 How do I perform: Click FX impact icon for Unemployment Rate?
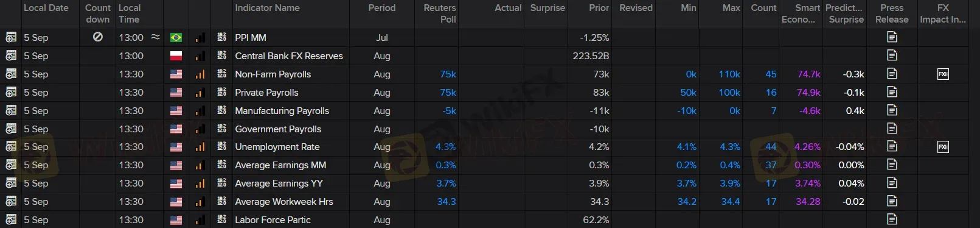tap(943, 147)
